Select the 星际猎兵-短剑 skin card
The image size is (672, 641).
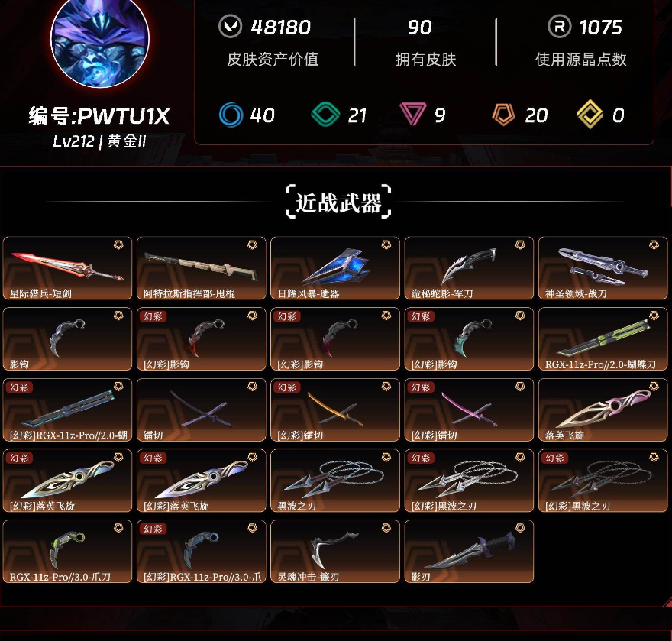(67, 268)
